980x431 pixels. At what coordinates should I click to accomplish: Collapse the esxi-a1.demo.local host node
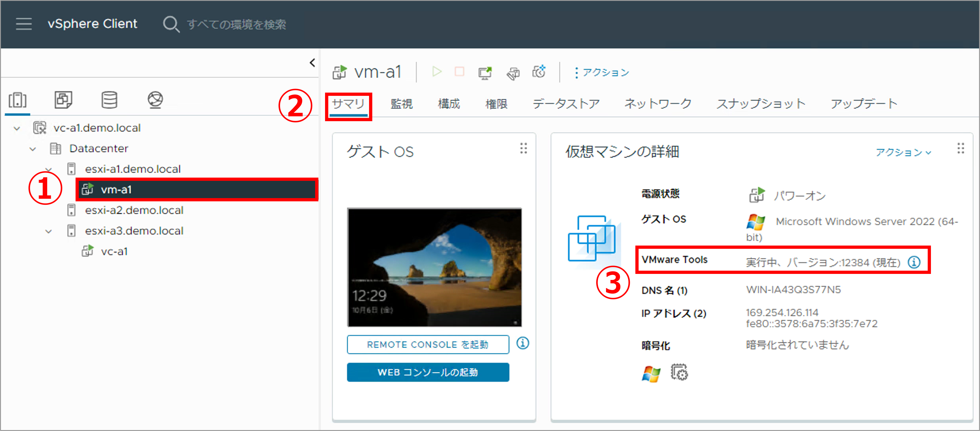pyautogui.click(x=48, y=169)
